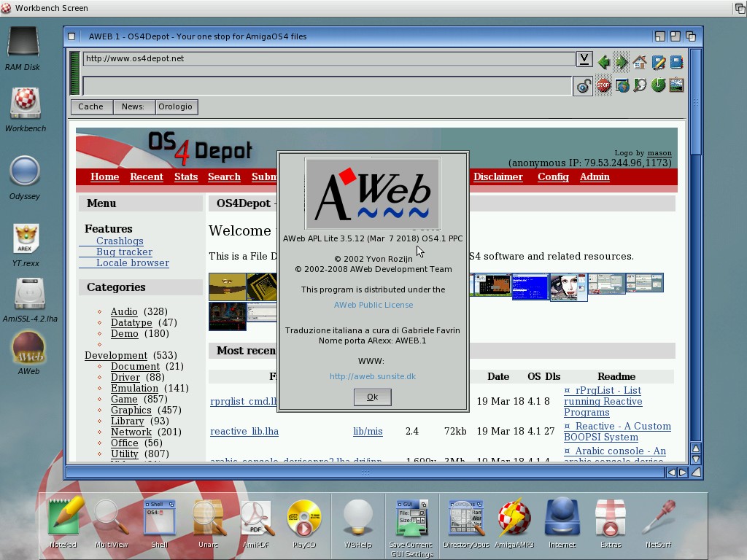
Task: Click the globe network status icon
Action: (x=622, y=85)
